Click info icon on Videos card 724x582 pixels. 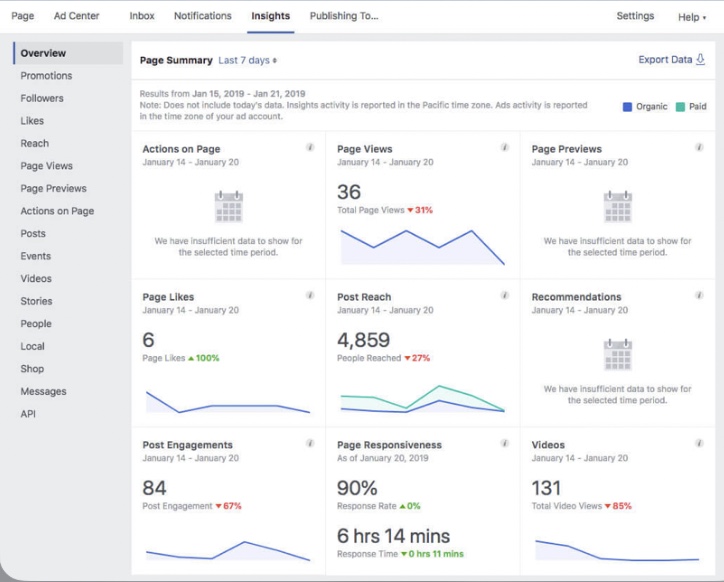click(699, 443)
